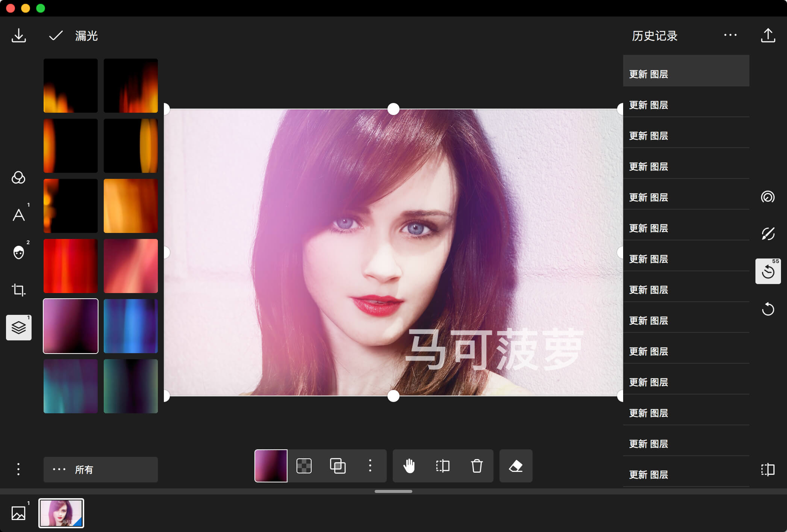
Task: Click the bottom center layer resize handle
Action: coord(393,396)
